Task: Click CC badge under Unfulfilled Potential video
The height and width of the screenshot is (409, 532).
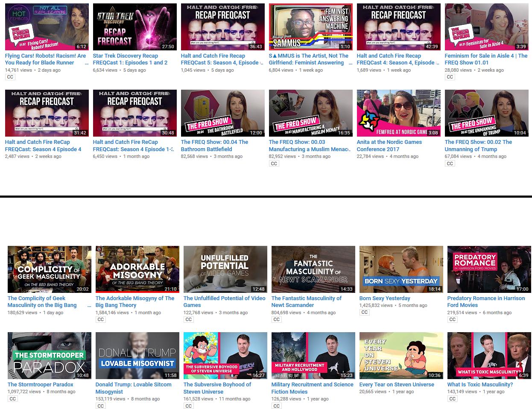Action: [x=189, y=319]
